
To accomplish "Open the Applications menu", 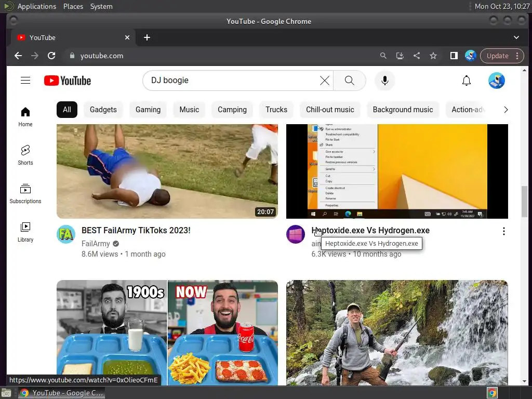I will (x=37, y=6).
